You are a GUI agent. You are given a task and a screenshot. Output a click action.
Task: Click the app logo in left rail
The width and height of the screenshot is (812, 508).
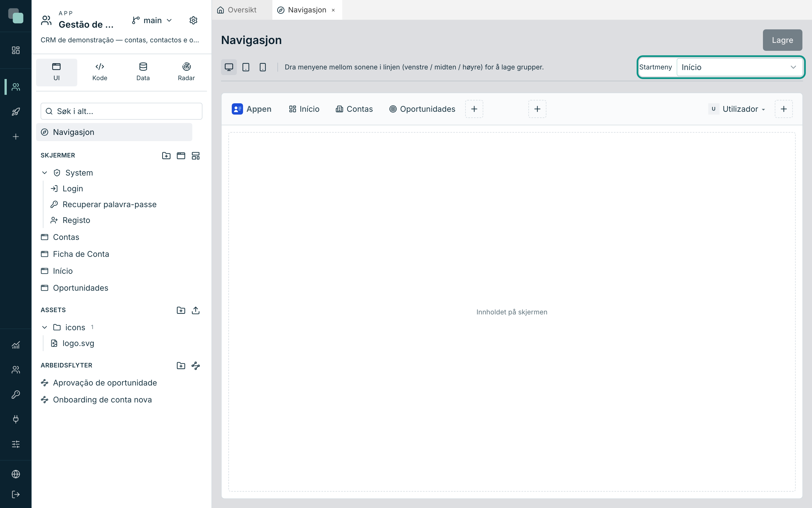(x=16, y=16)
